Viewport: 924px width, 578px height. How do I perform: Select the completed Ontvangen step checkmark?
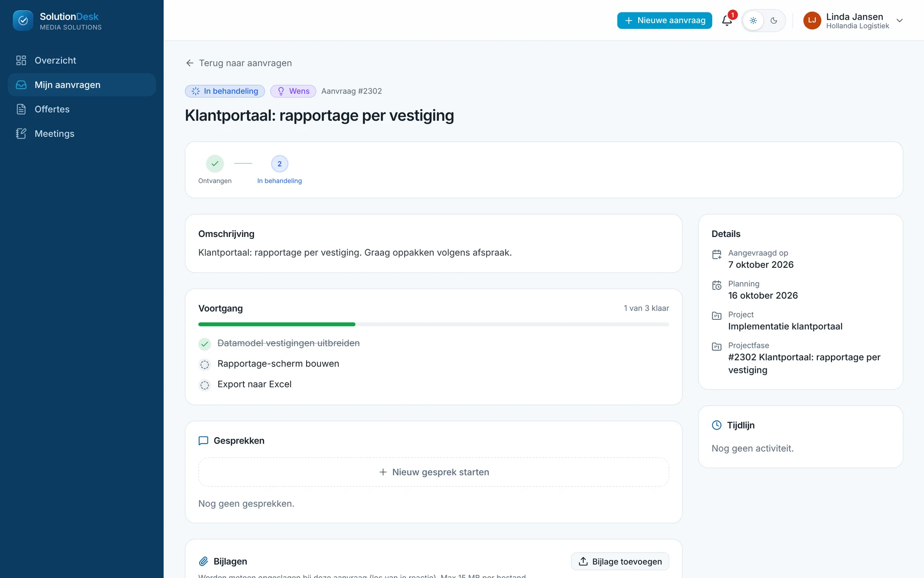(x=215, y=164)
